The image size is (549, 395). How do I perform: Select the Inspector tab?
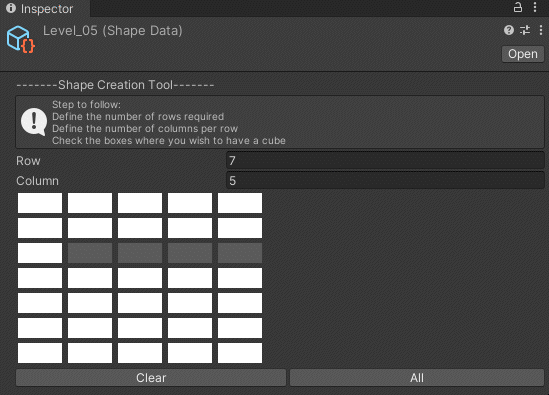pos(40,8)
